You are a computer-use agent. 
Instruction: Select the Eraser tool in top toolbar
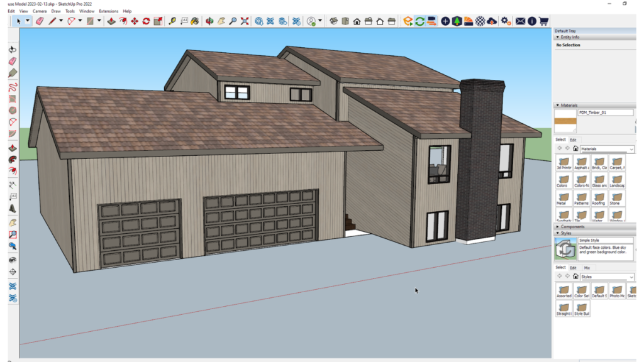40,21
